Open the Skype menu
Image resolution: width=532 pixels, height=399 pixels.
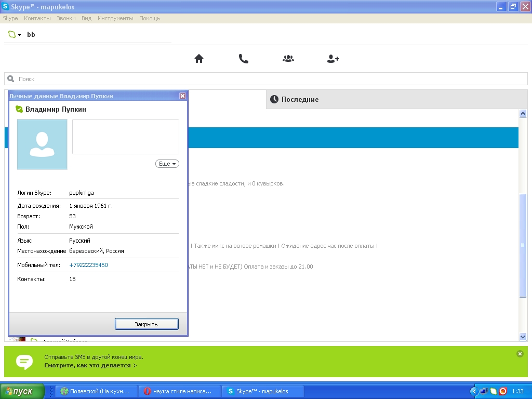coord(10,18)
